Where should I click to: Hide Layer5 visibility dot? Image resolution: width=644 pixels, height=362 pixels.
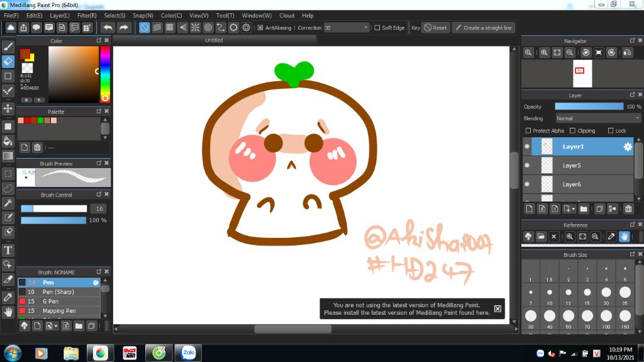point(527,166)
